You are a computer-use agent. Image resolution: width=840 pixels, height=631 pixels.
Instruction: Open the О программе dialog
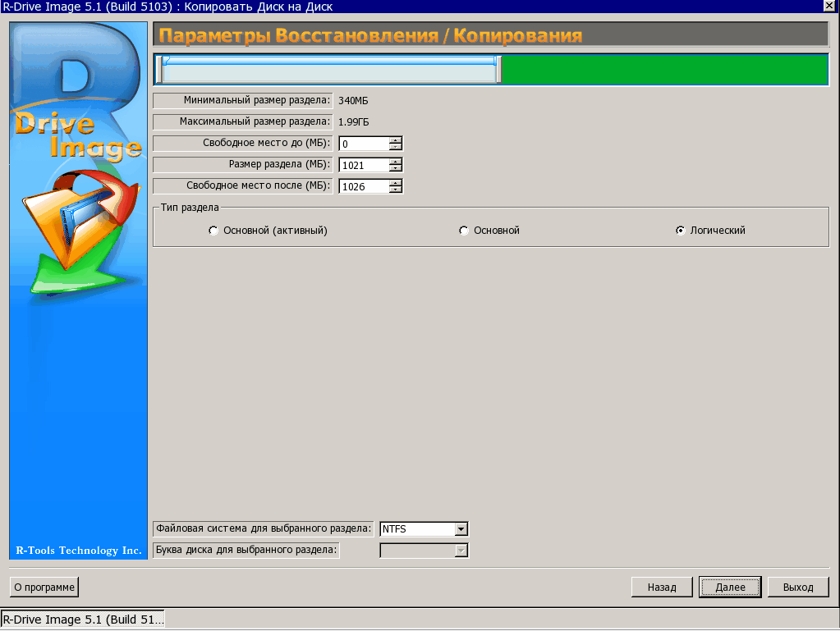click(x=44, y=588)
